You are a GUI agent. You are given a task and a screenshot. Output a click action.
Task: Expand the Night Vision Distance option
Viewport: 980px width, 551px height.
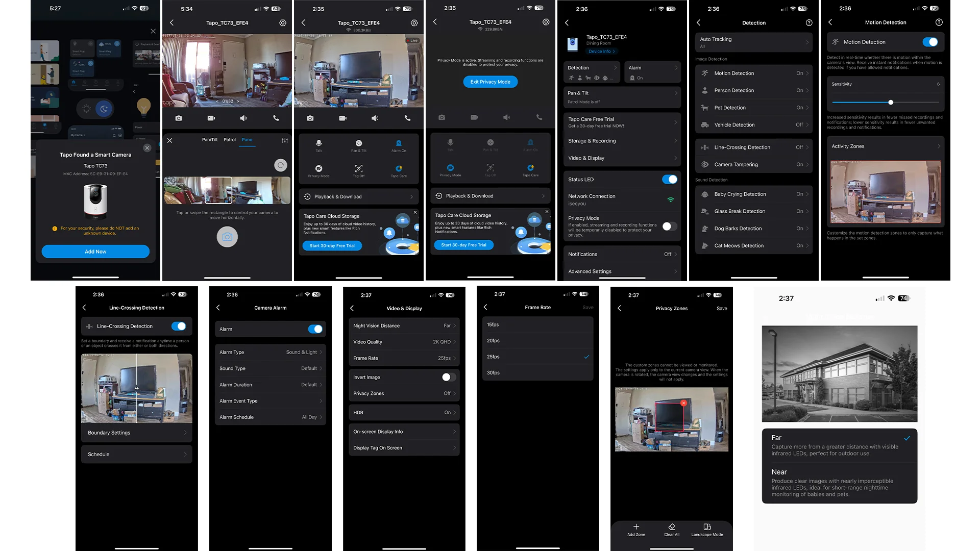403,325
